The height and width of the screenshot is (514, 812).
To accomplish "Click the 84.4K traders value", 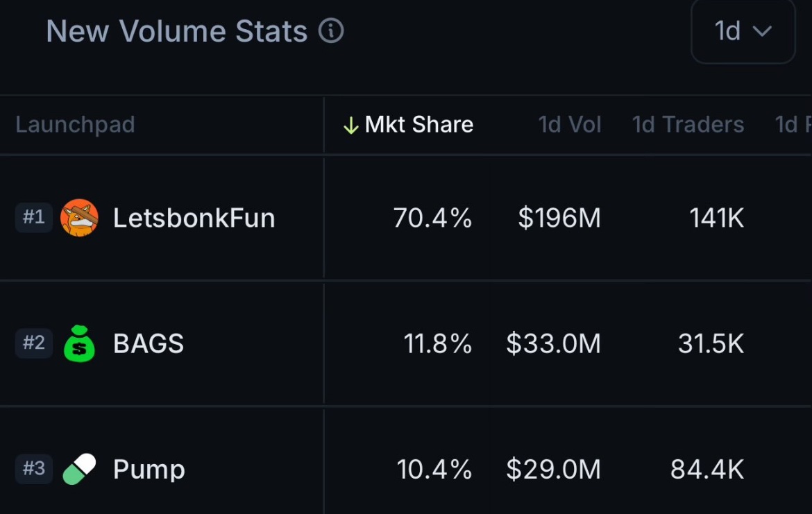I will pos(707,469).
